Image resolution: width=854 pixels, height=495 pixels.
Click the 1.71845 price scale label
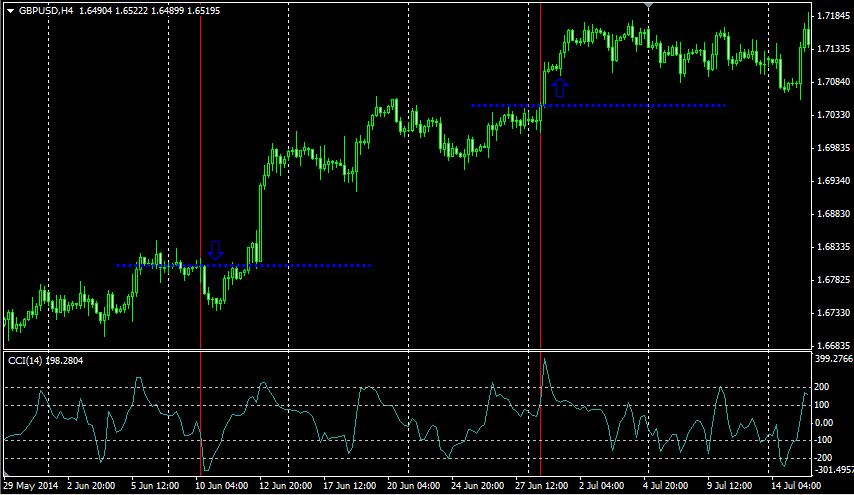click(x=833, y=16)
